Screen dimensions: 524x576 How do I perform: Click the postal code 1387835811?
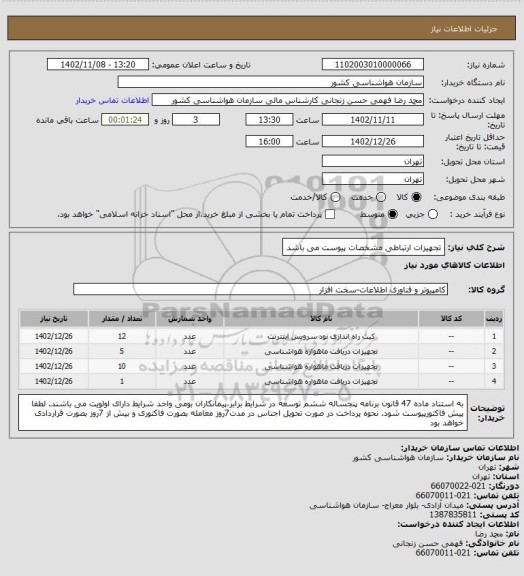pyautogui.click(x=453, y=515)
